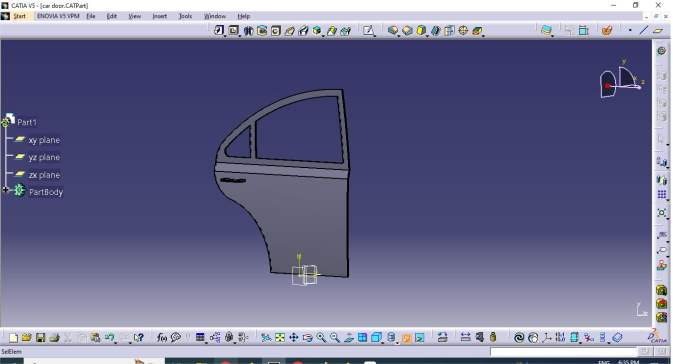673x364 pixels.
Task: Select PartBody in the tree
Action: [x=46, y=192]
